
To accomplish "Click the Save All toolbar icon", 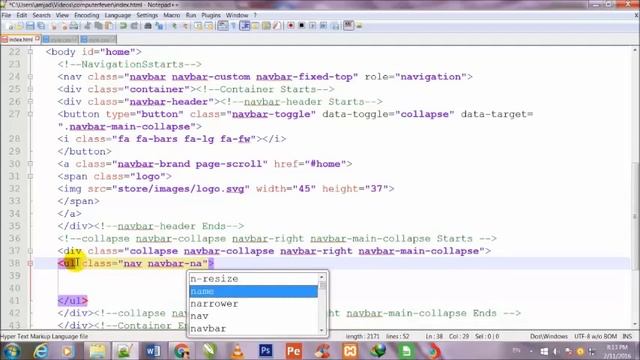I will (41, 26).
